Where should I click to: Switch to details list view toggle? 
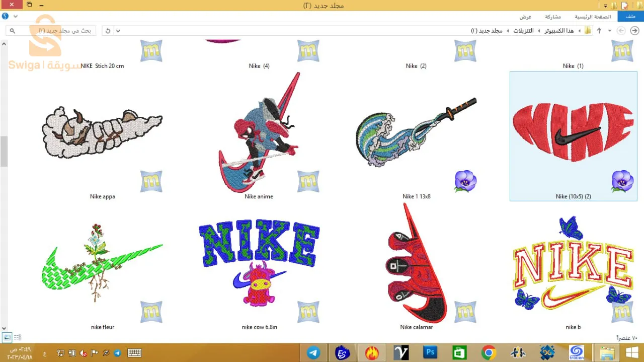click(18, 337)
